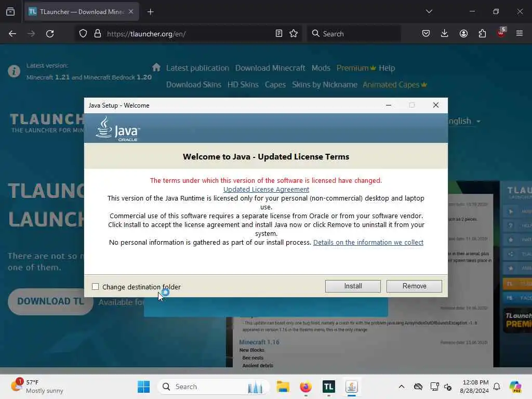This screenshot has height=399, width=532.
Task: Click the muted volume tray icon
Action: 448,387
